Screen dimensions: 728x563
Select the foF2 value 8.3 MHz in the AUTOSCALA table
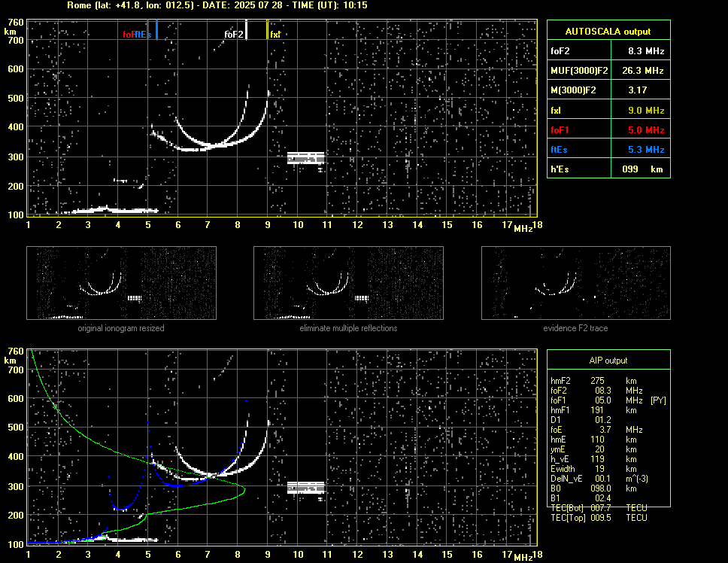(x=646, y=51)
